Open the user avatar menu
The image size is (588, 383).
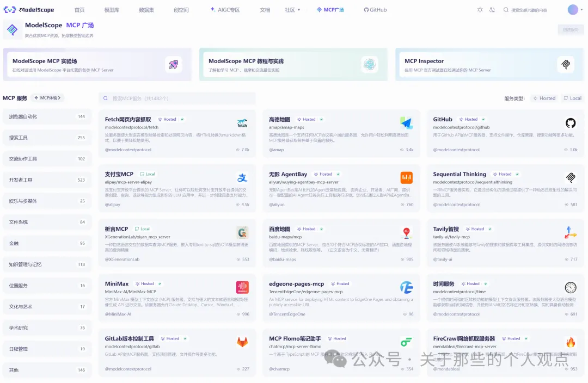click(x=573, y=10)
